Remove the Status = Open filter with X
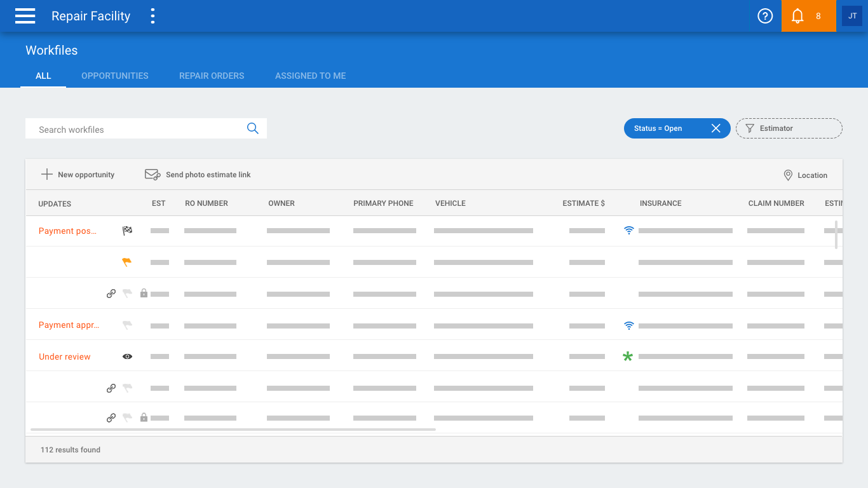The image size is (868, 488). [x=715, y=128]
